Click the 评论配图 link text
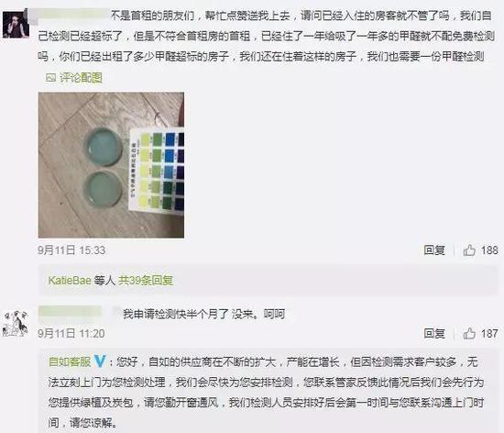The image size is (504, 433). [81, 78]
